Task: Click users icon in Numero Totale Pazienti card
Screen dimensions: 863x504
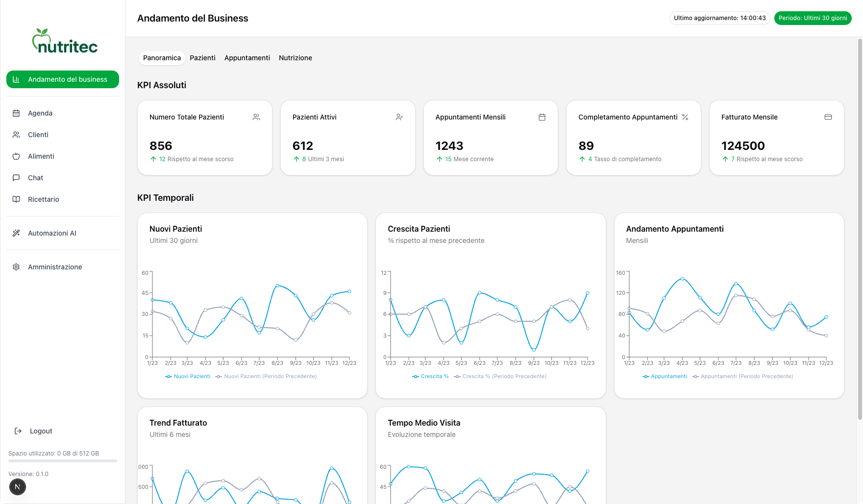Action: click(256, 117)
